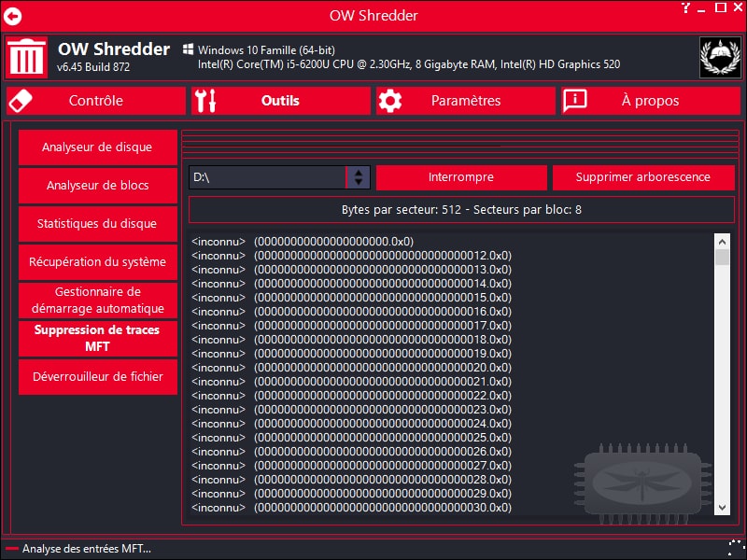This screenshot has width=747, height=560.
Task: Open the Paramètres tab
Action: point(465,101)
